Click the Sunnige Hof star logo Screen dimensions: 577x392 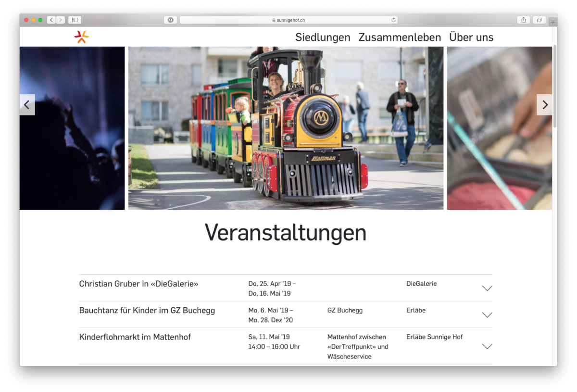(x=81, y=37)
